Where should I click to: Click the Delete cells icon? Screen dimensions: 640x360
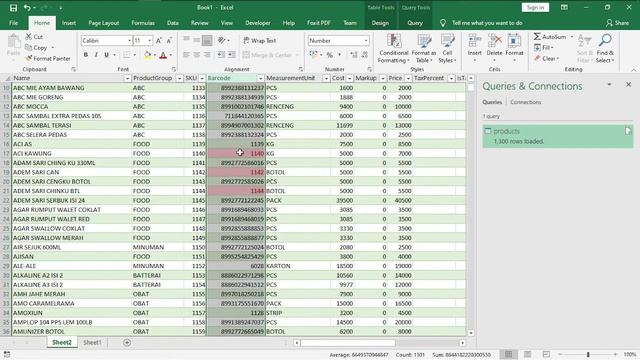tap(494, 41)
